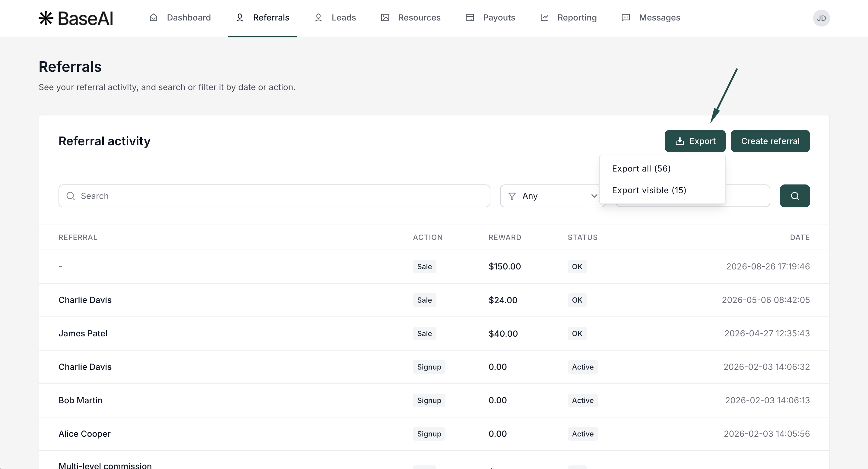This screenshot has width=868, height=469.
Task: Click the Export download button
Action: pos(695,141)
